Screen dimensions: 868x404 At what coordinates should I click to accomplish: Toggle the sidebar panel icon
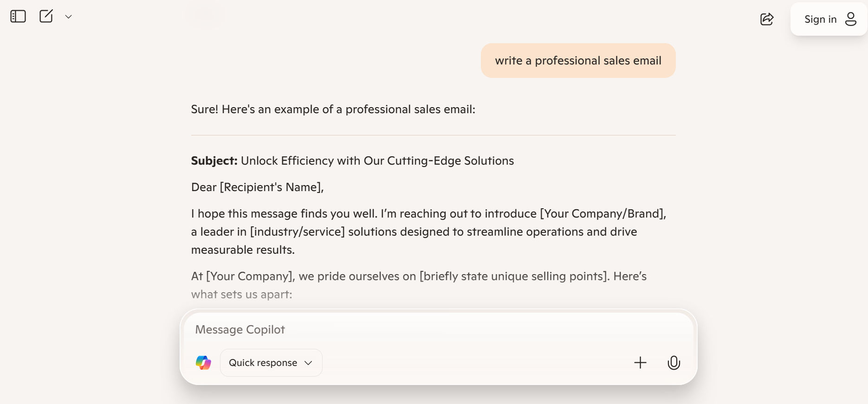click(18, 17)
